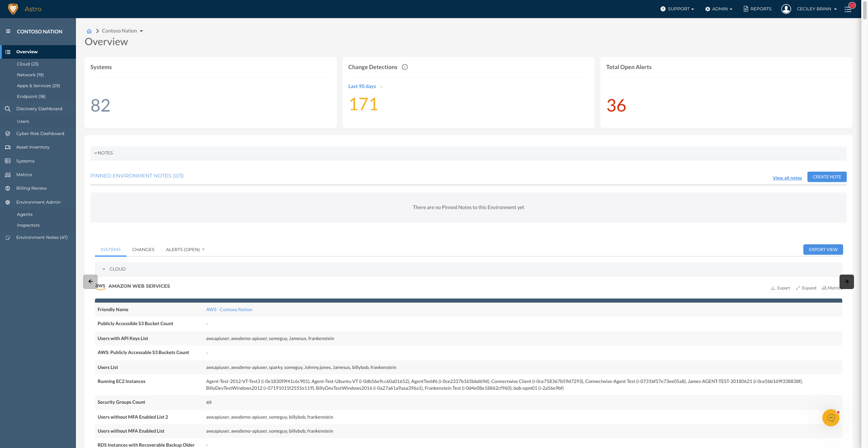The width and height of the screenshot is (868, 448).
Task: Open the orange chat support bubble
Action: point(831,418)
